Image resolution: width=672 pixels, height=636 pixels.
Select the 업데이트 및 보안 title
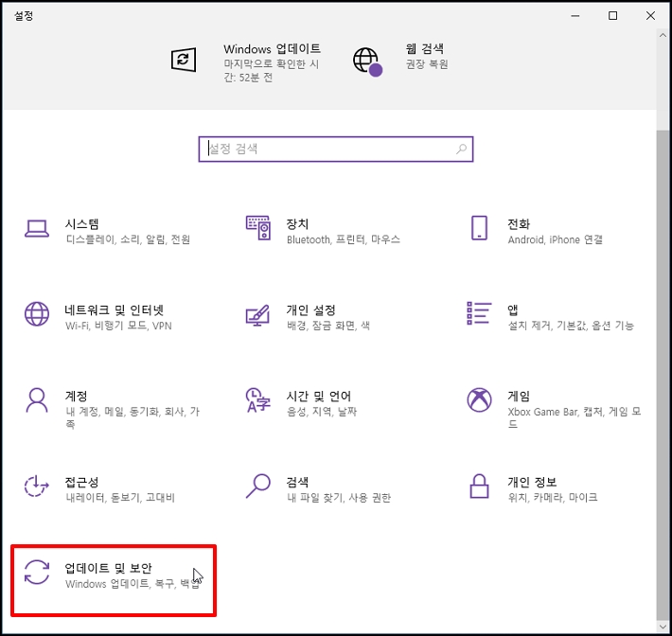coord(109,568)
